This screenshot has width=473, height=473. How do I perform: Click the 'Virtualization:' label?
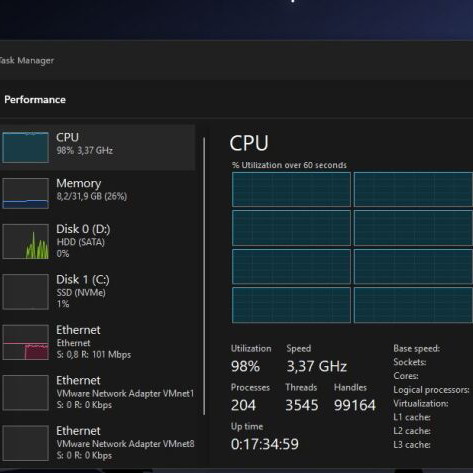(421, 403)
